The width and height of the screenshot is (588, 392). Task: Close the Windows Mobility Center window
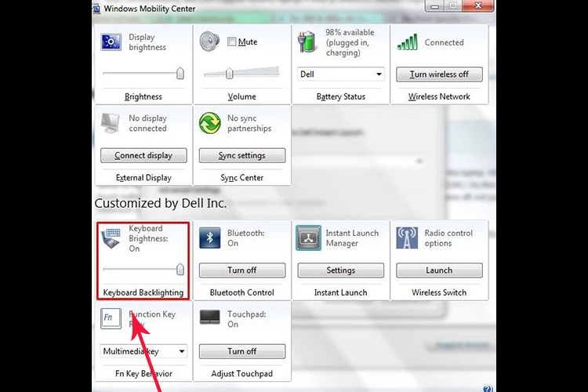[478, 5]
